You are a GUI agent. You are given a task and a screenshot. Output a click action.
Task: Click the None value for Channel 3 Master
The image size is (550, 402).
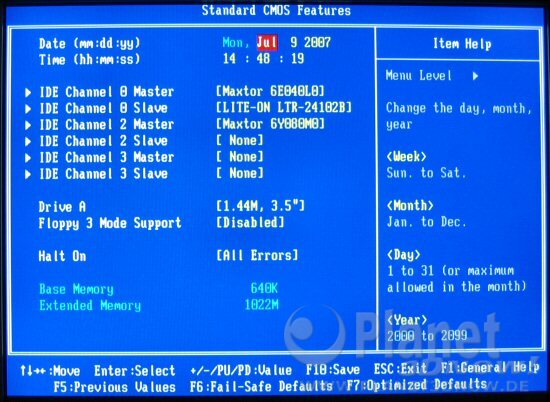click(x=240, y=156)
